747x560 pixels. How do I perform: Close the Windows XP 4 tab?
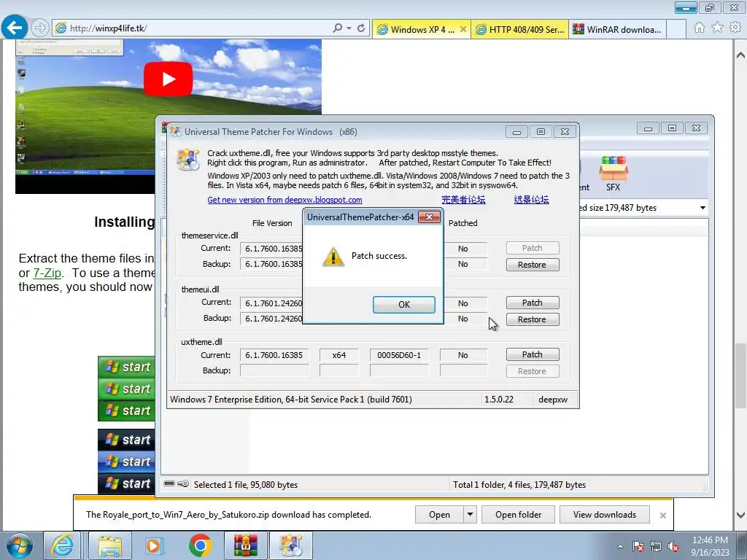462,29
